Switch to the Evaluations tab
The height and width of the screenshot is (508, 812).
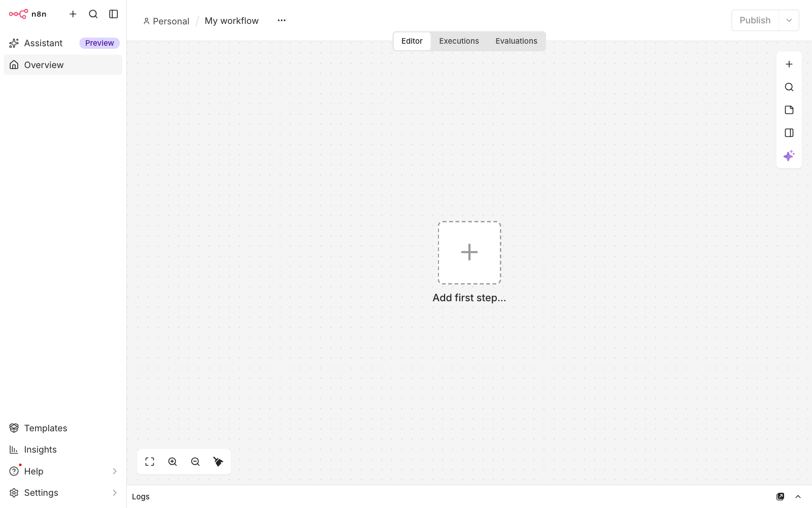point(517,41)
